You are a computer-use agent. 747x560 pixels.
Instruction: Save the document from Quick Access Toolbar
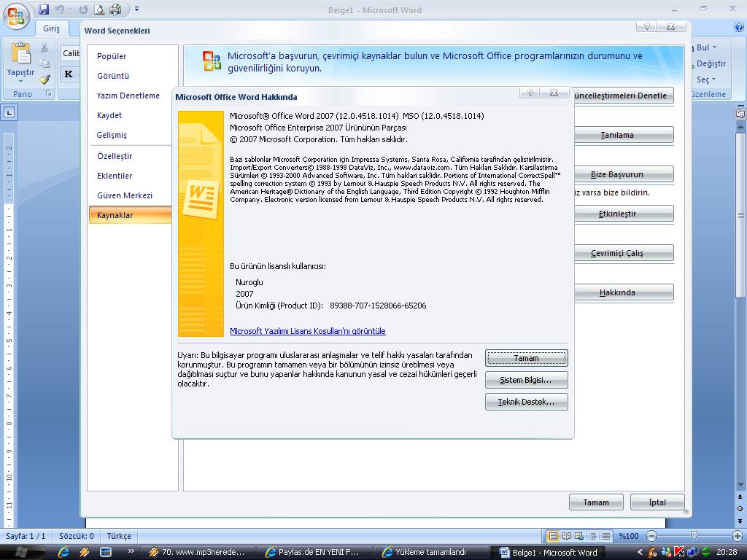tap(44, 9)
